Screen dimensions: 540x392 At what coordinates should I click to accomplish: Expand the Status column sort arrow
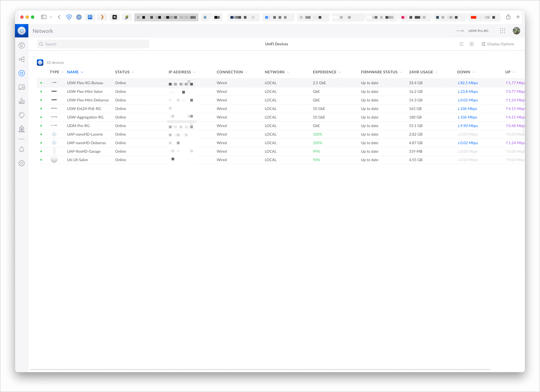point(133,72)
